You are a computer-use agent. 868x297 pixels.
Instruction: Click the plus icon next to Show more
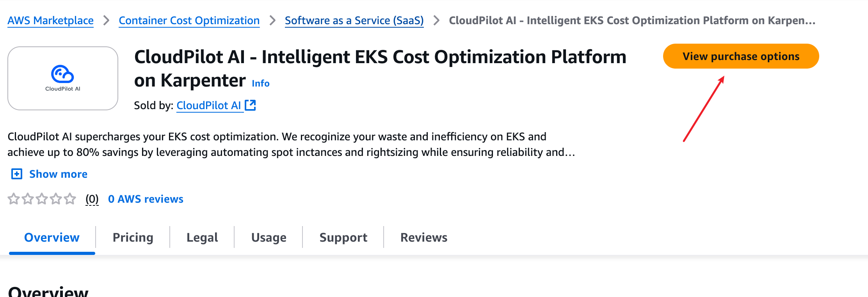click(x=17, y=174)
